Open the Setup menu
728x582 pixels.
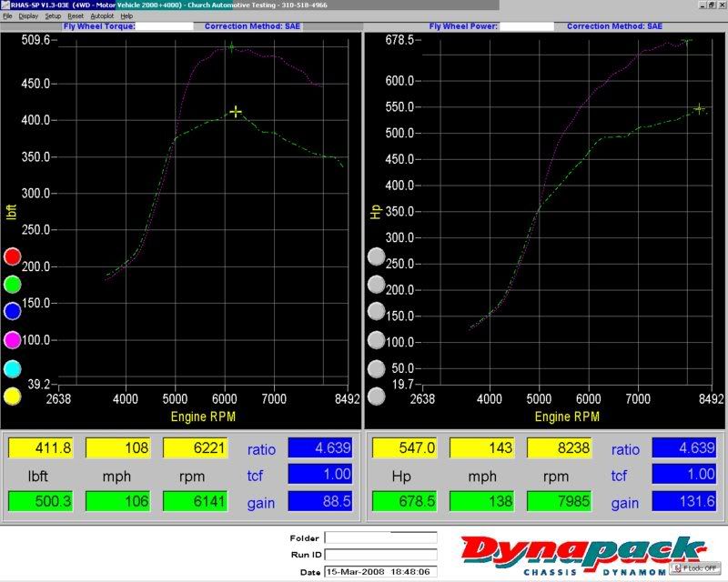53,16
